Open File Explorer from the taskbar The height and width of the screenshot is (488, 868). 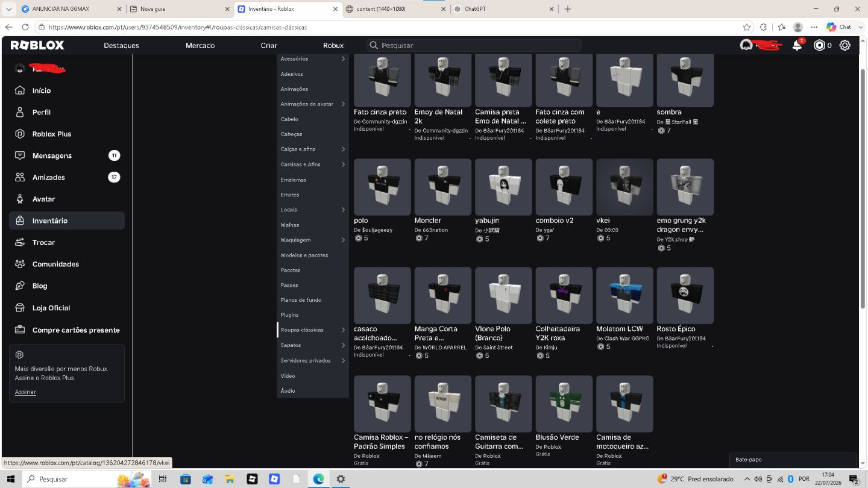pyautogui.click(x=230, y=479)
